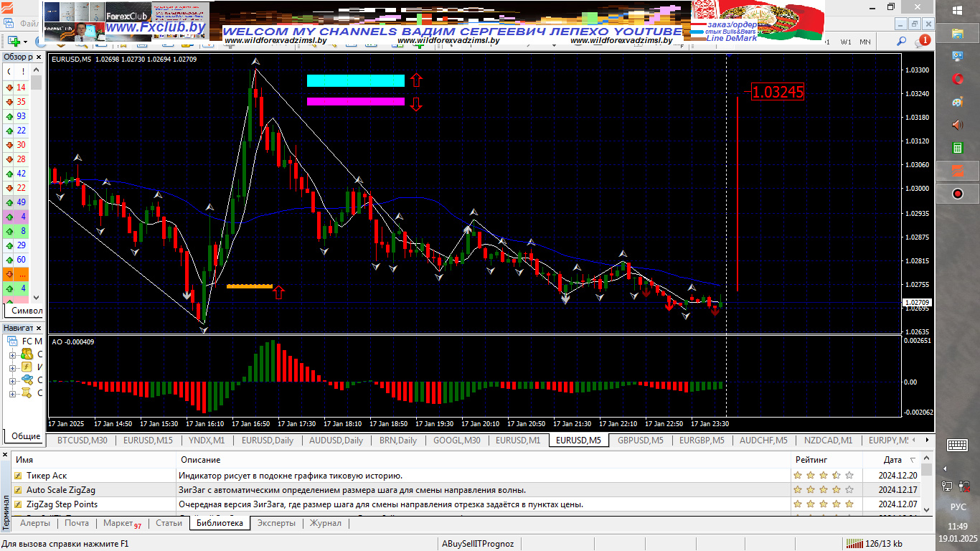This screenshot has width=980, height=551.
Task: Select the Общие tab in Navigator
Action: point(26,435)
